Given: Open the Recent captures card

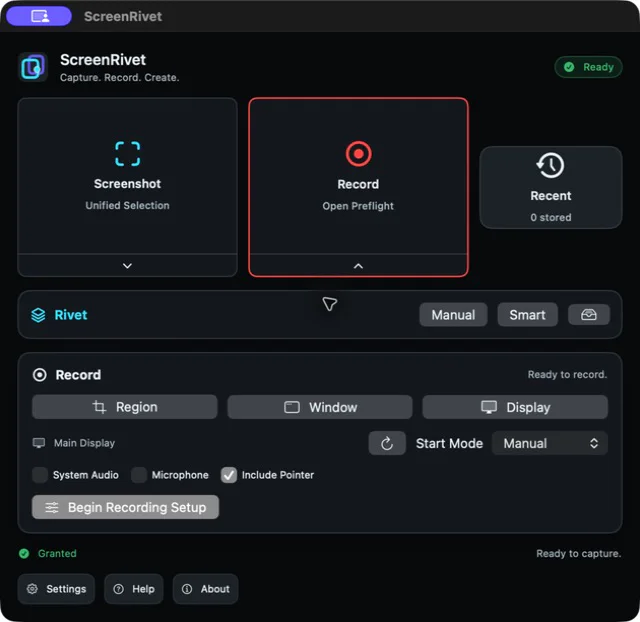Looking at the screenshot, I should [x=551, y=187].
